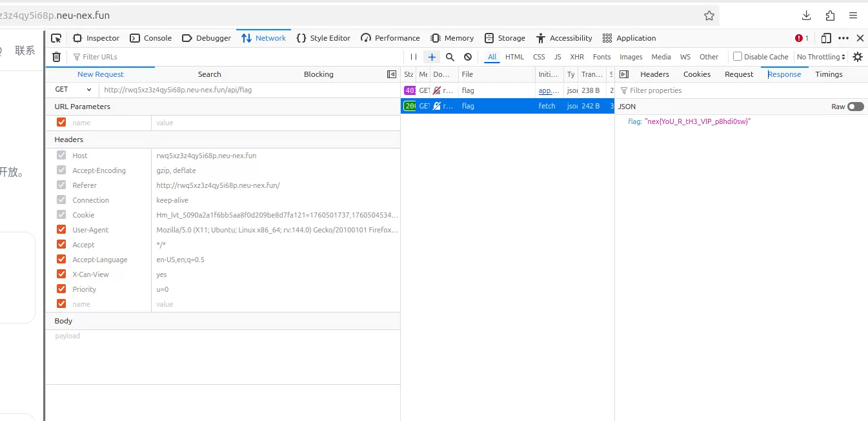Viewport: 868px width, 421px height.
Task: Toggle the Raw response switch
Action: tap(855, 107)
